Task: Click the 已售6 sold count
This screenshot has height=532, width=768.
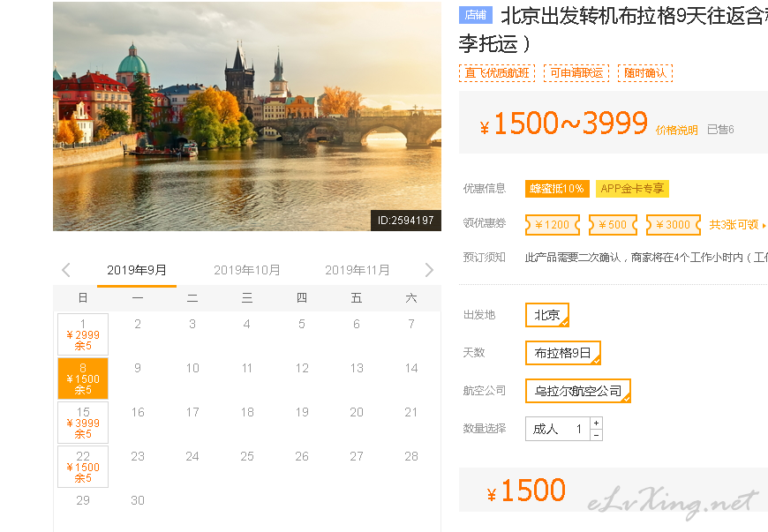Action: point(720,129)
